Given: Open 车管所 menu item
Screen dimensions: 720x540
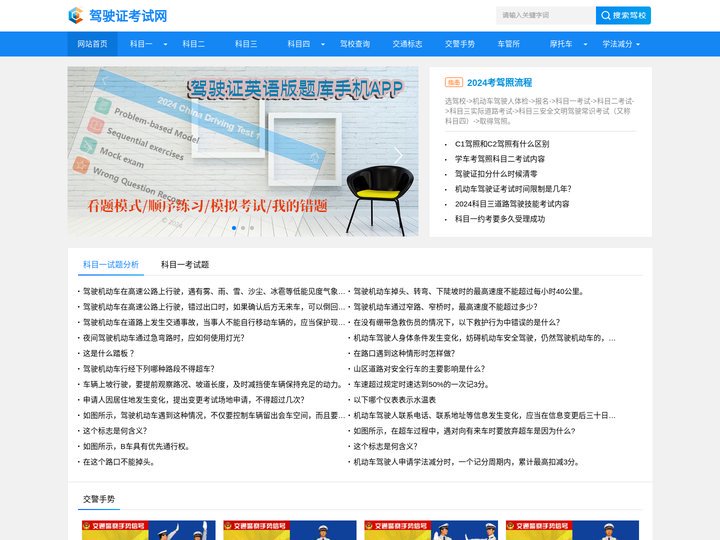Looking at the screenshot, I should [508, 44].
